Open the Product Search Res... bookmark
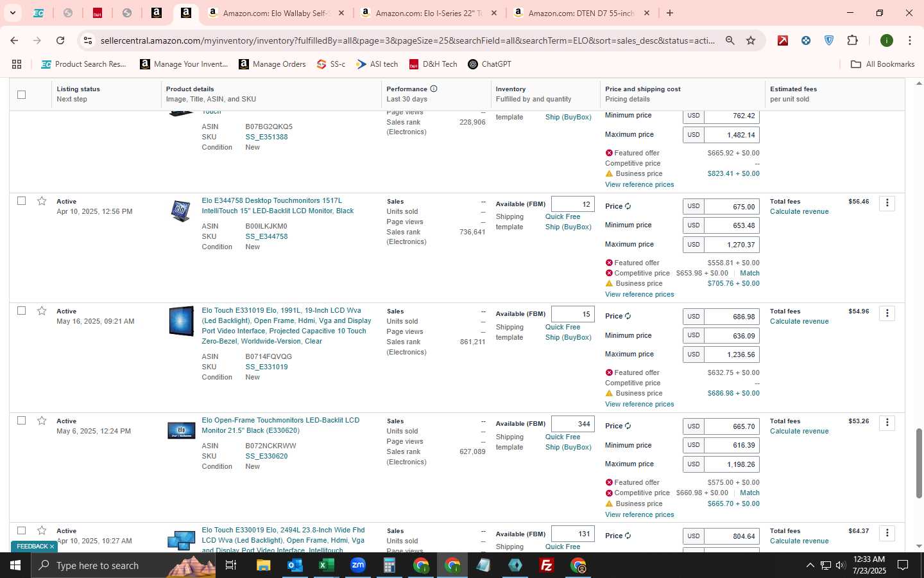Viewport: 924px width, 578px height. pyautogui.click(x=83, y=64)
